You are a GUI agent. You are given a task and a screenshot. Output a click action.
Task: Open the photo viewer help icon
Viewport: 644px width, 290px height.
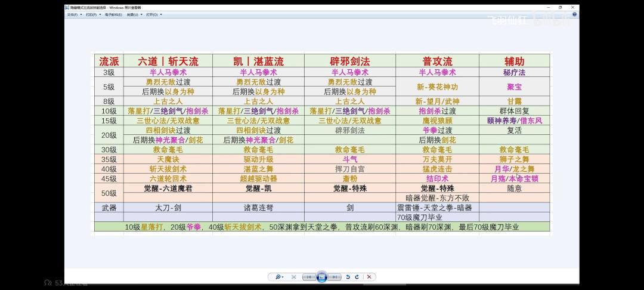click(x=574, y=14)
